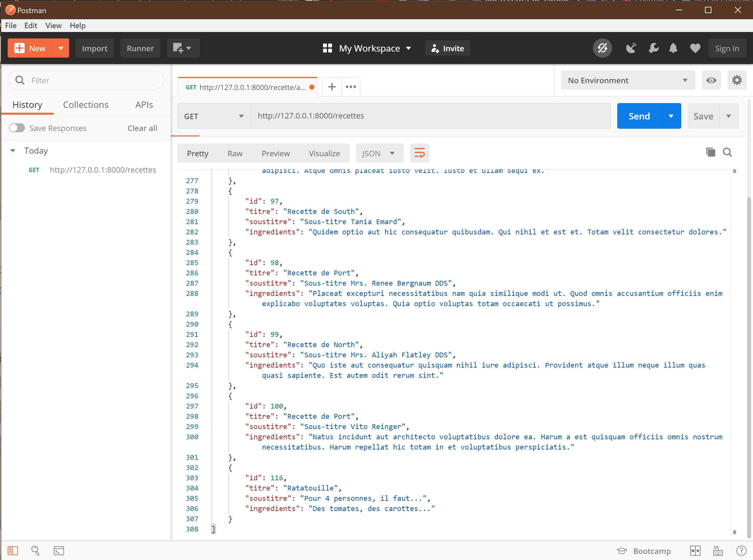The width and height of the screenshot is (753, 560).
Task: Open the capture requests satellite icon
Action: pyautogui.click(x=631, y=48)
